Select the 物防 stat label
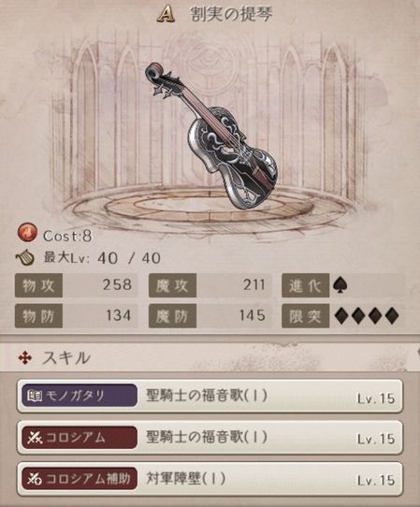The width and height of the screenshot is (420, 507). pos(38,316)
